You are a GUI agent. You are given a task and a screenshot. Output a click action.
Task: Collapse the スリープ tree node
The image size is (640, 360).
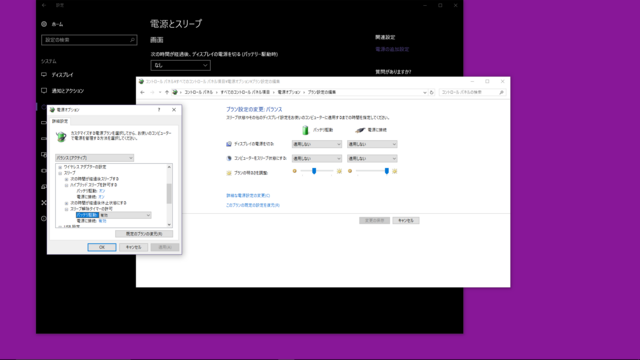click(60, 173)
